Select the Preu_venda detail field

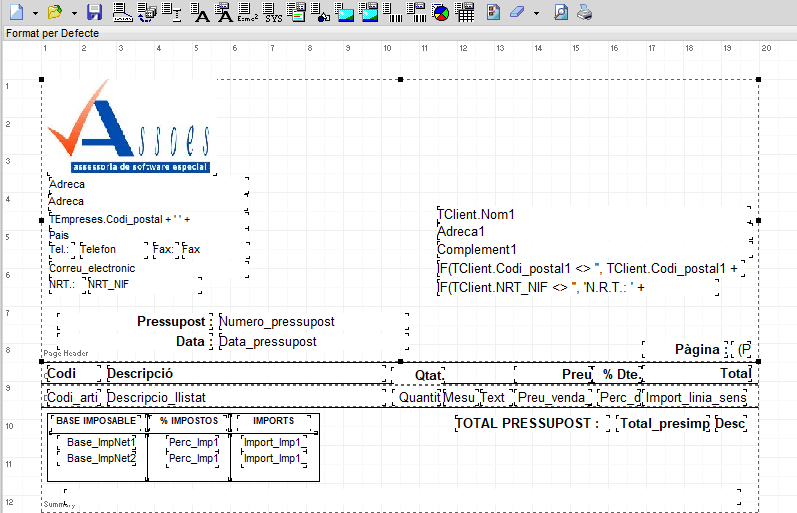pyautogui.click(x=554, y=398)
